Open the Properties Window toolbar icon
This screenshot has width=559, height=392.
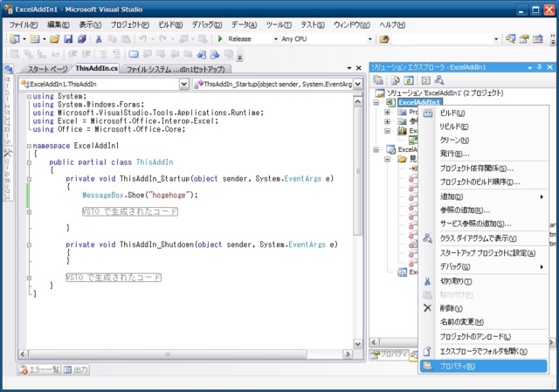point(524,38)
